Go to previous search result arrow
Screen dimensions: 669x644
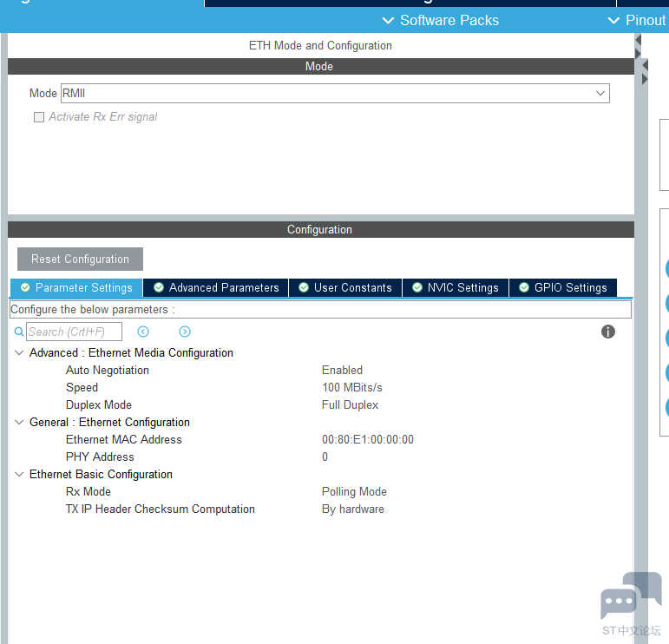click(x=143, y=332)
